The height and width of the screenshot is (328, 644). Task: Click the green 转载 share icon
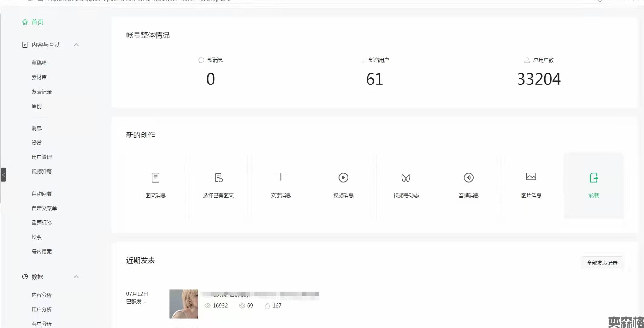(594, 178)
